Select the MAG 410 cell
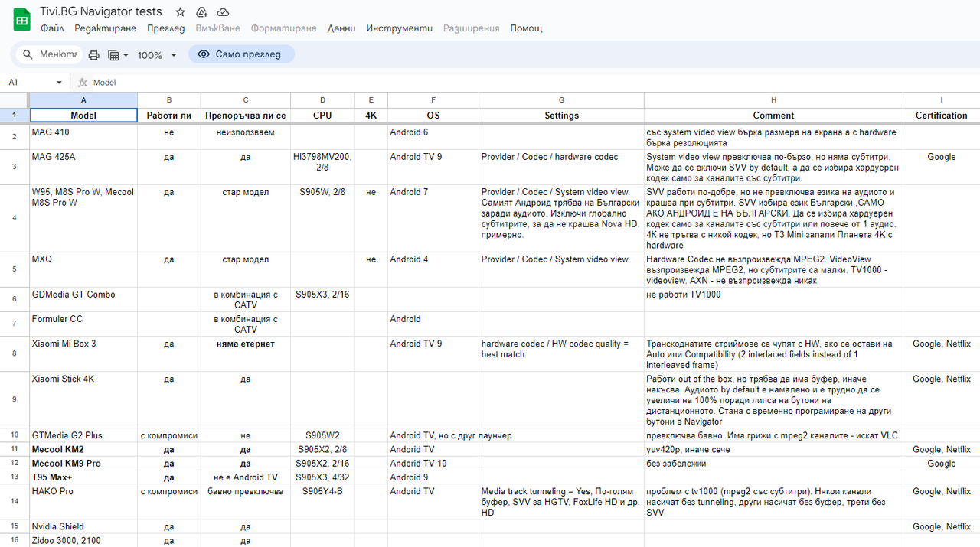The image size is (980, 547). [x=83, y=137]
